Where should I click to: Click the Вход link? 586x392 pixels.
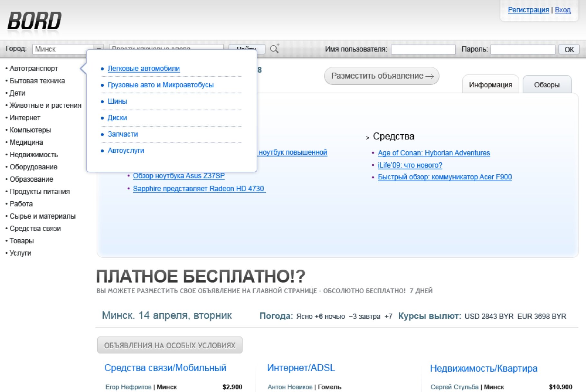click(562, 10)
